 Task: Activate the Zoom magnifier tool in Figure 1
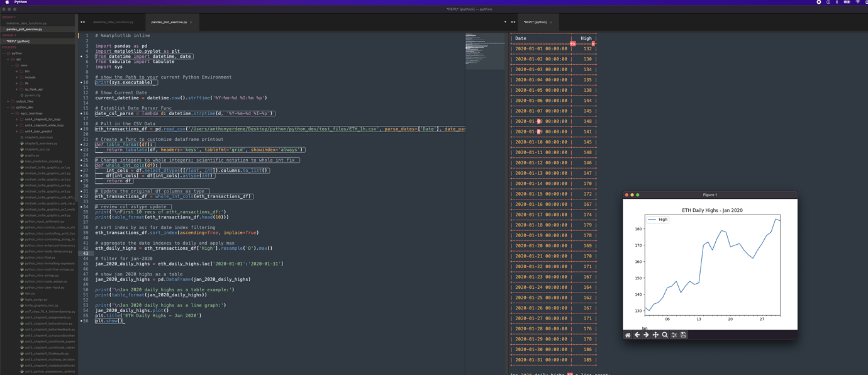click(x=665, y=335)
